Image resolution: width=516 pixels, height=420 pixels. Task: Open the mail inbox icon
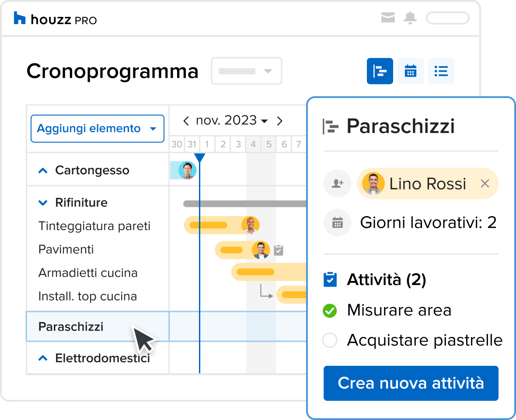(x=387, y=18)
